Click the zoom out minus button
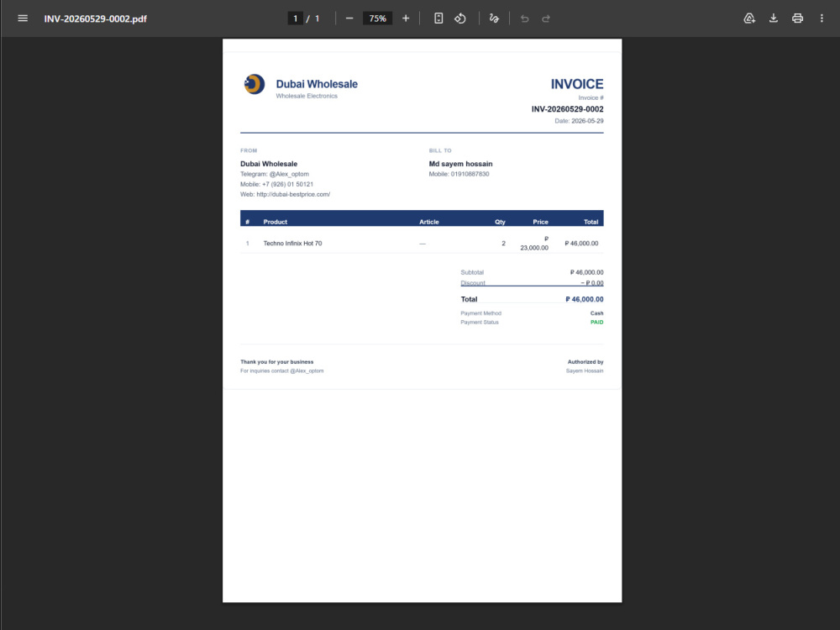Screen dimensions: 840x630 coord(349,18)
